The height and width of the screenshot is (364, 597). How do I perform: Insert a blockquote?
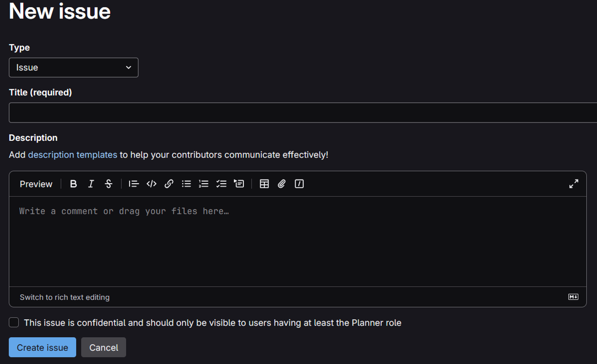coord(133,184)
